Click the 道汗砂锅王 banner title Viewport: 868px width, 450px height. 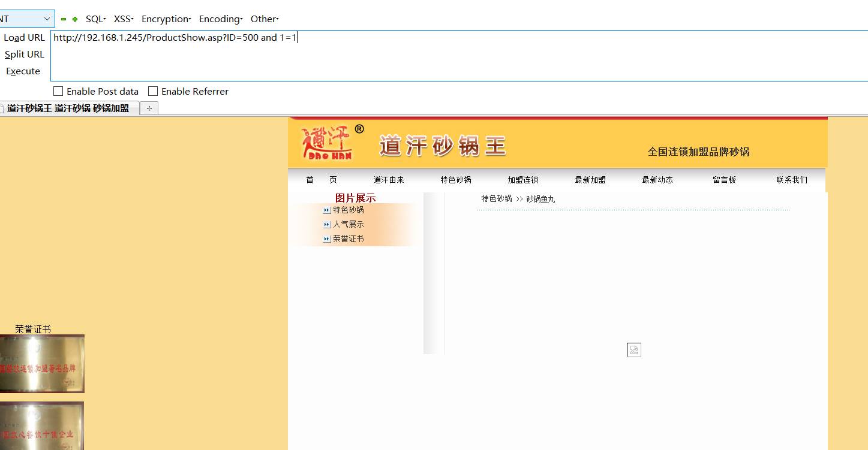[x=443, y=146]
